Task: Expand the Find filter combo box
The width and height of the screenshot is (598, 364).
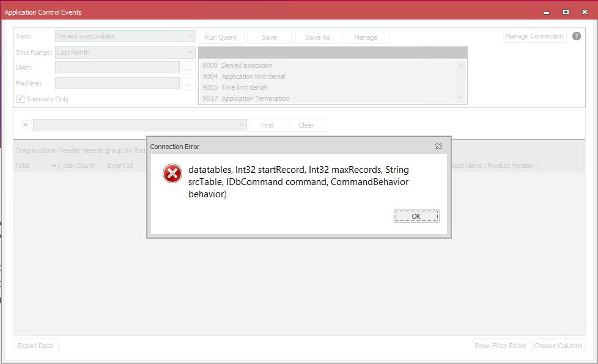Action: (240, 125)
